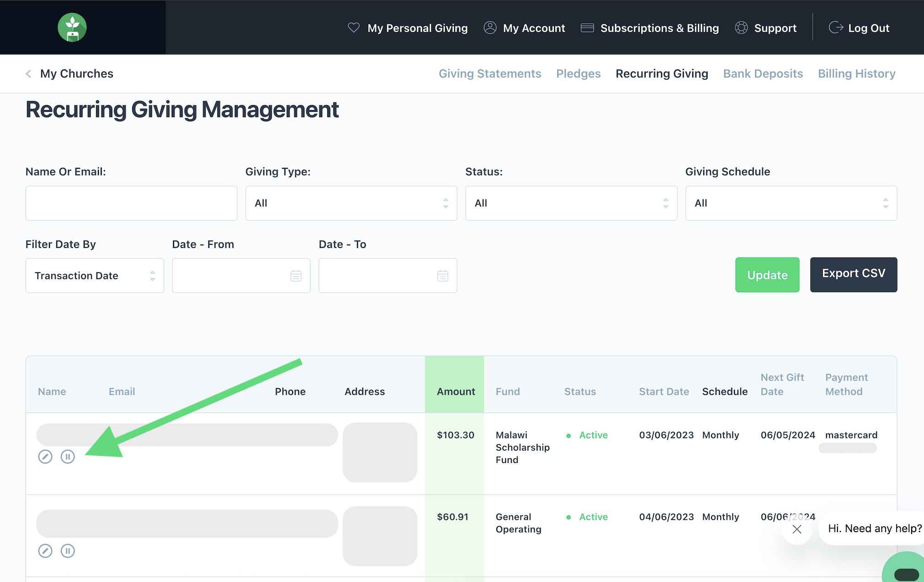Click the Address column header
This screenshot has width=924, height=582.
(364, 392)
